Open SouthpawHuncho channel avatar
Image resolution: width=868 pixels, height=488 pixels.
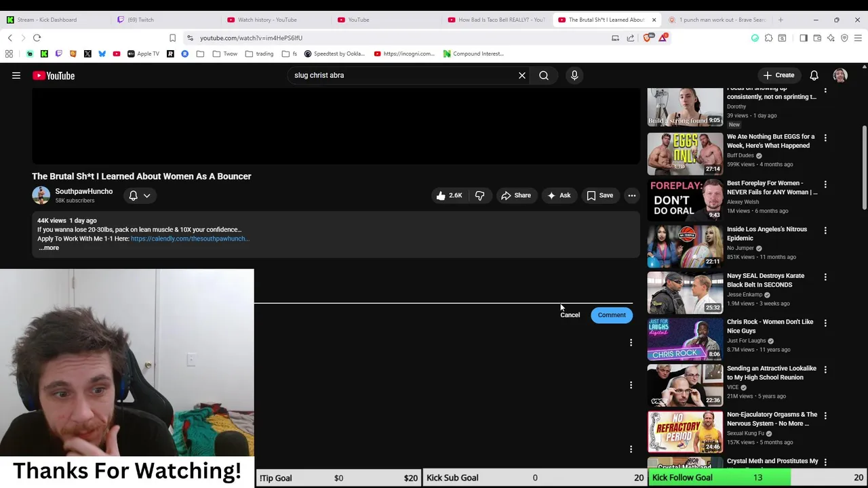pos(41,195)
